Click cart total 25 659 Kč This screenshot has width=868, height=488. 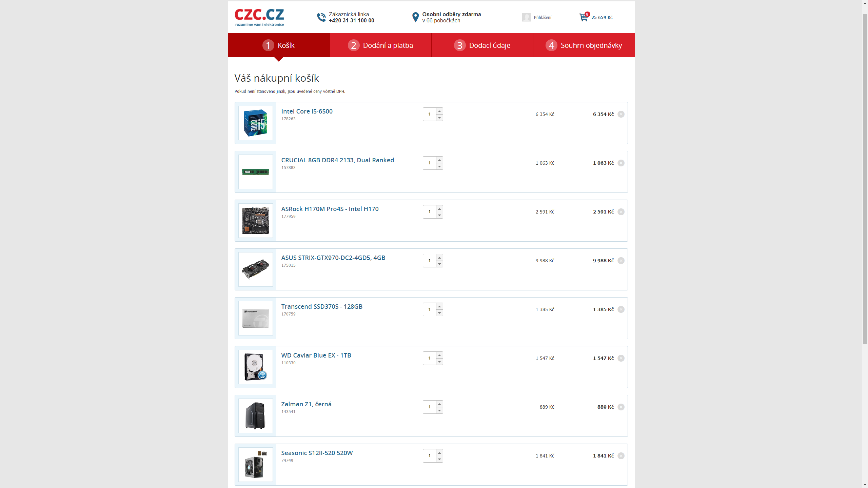tap(602, 17)
